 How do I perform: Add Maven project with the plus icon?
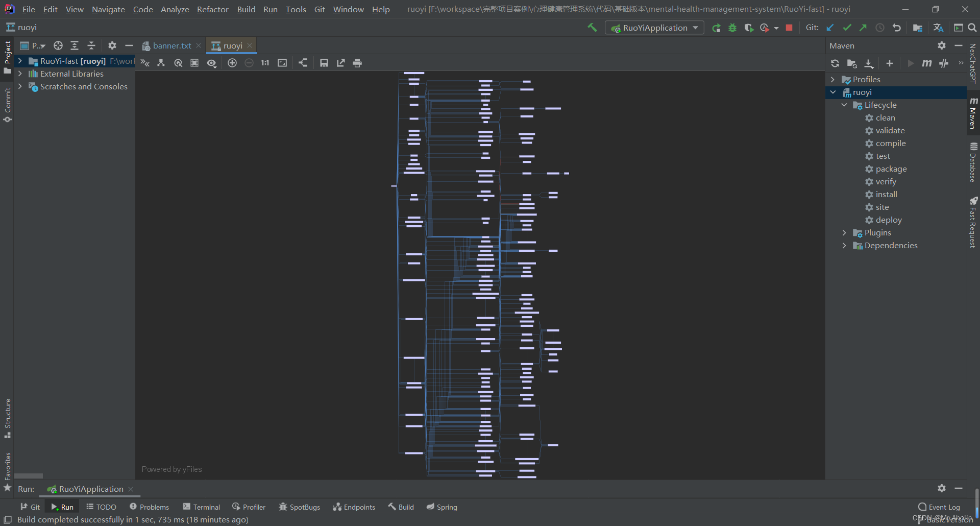890,63
